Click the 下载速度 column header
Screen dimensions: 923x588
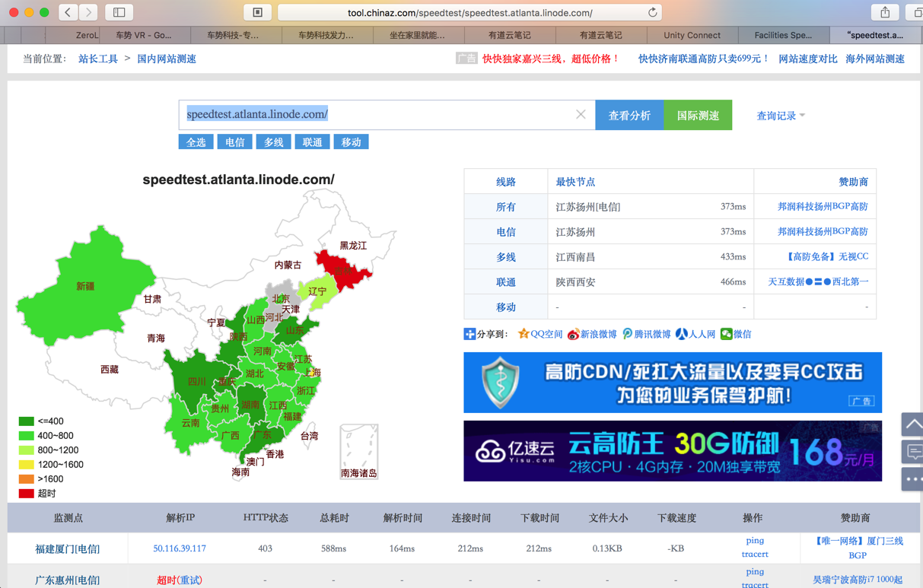click(676, 518)
